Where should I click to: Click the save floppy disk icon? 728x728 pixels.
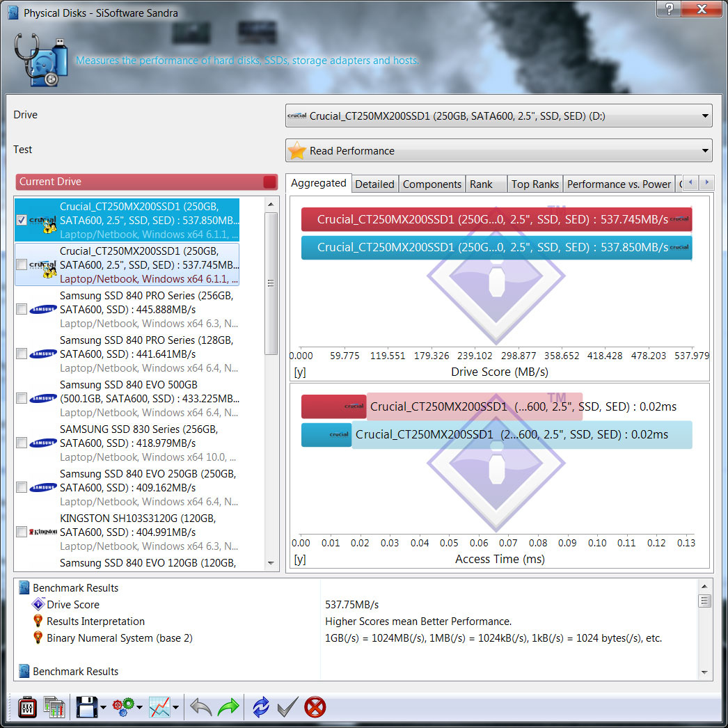(x=86, y=707)
